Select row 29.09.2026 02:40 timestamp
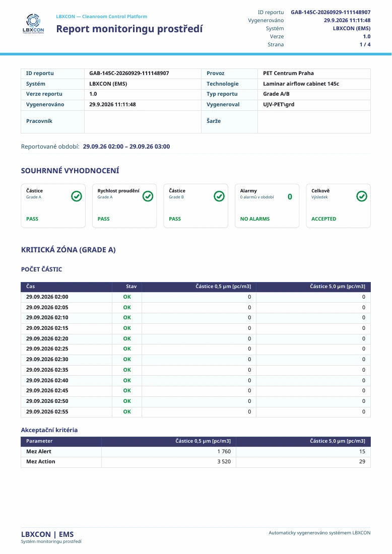Image resolution: width=392 pixels, height=554 pixels. pyautogui.click(x=47, y=380)
